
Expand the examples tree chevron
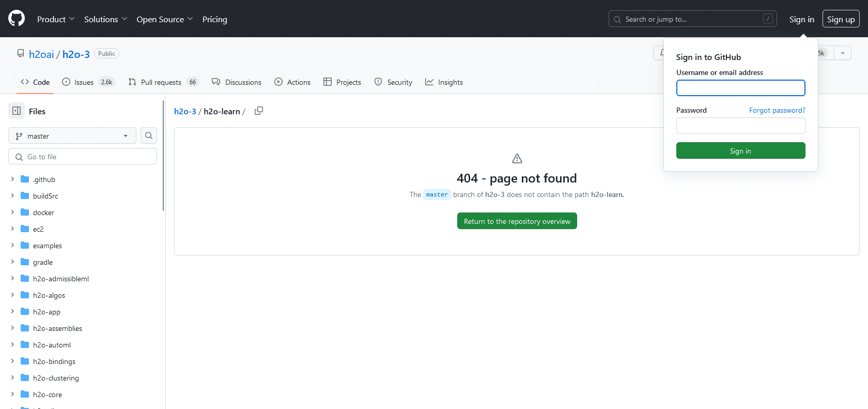pyautogui.click(x=12, y=245)
